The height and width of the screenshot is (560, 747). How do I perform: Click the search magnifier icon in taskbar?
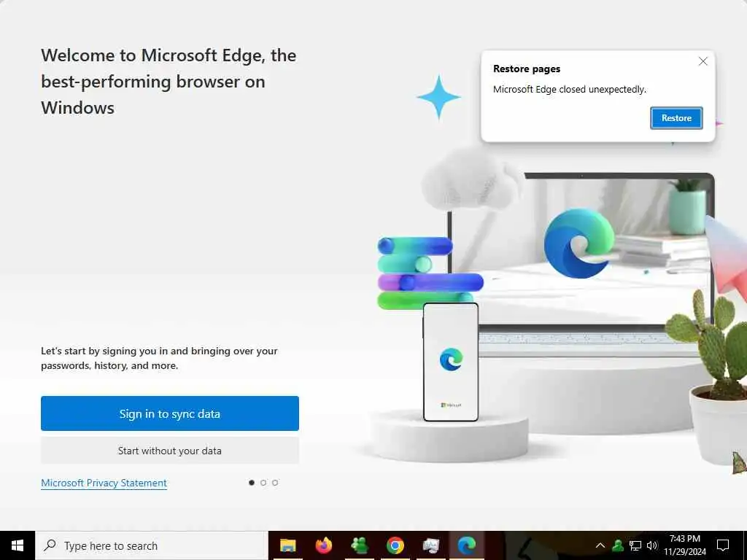click(x=50, y=545)
